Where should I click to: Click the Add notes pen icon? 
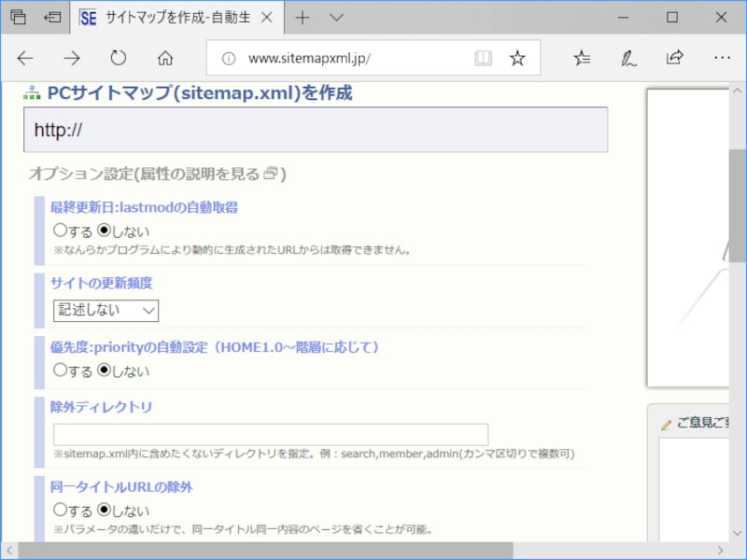(x=628, y=58)
